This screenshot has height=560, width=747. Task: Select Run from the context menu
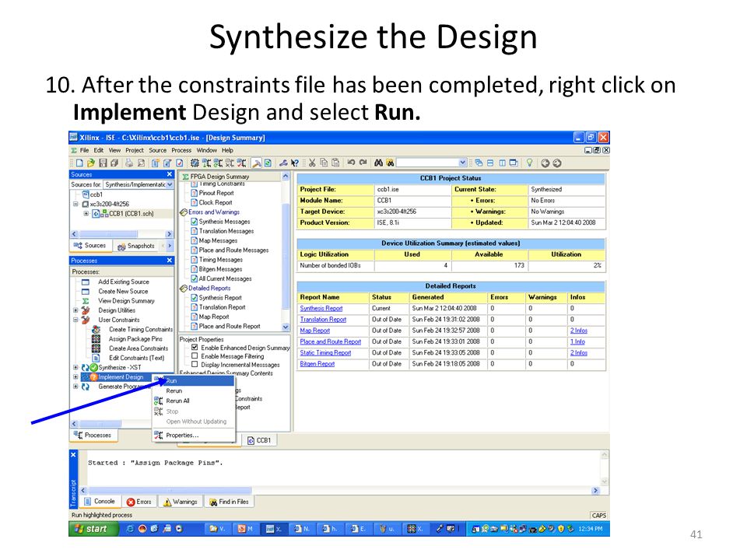pos(194,381)
